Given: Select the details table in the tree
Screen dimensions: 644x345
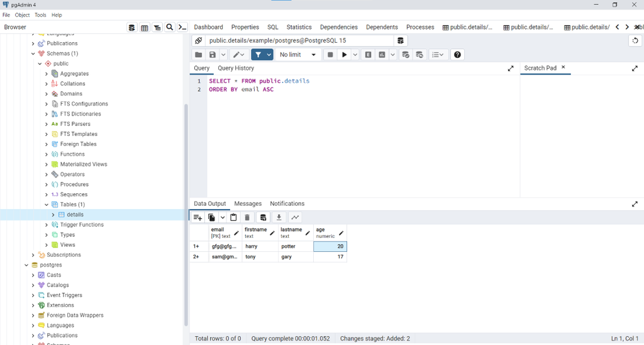Looking at the screenshot, I should [x=75, y=215].
